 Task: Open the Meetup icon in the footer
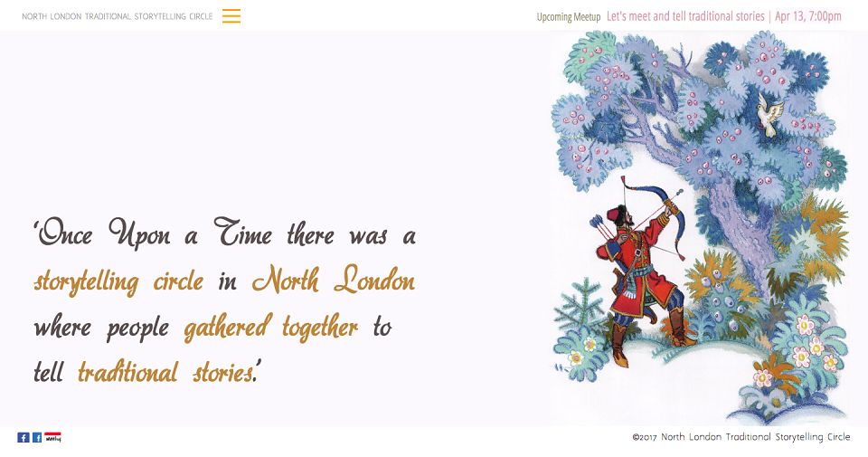tap(52, 438)
